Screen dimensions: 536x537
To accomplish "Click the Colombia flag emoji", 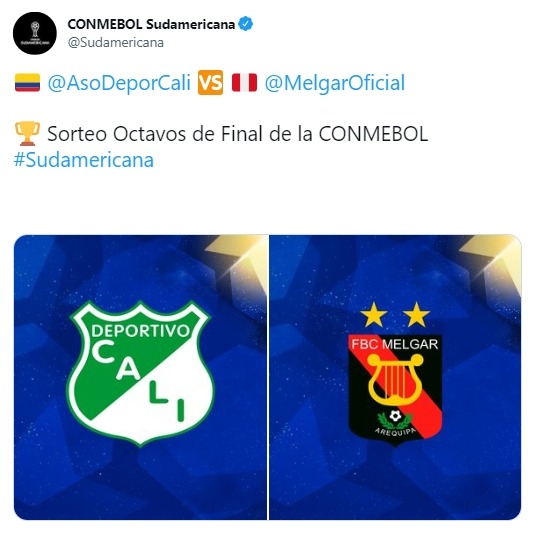I will pos(27,83).
